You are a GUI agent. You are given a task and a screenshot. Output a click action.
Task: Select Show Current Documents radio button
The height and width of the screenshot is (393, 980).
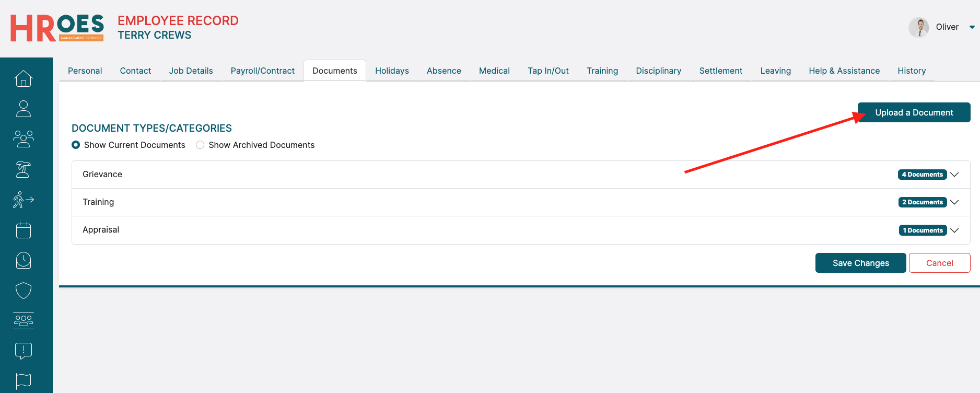(x=76, y=145)
